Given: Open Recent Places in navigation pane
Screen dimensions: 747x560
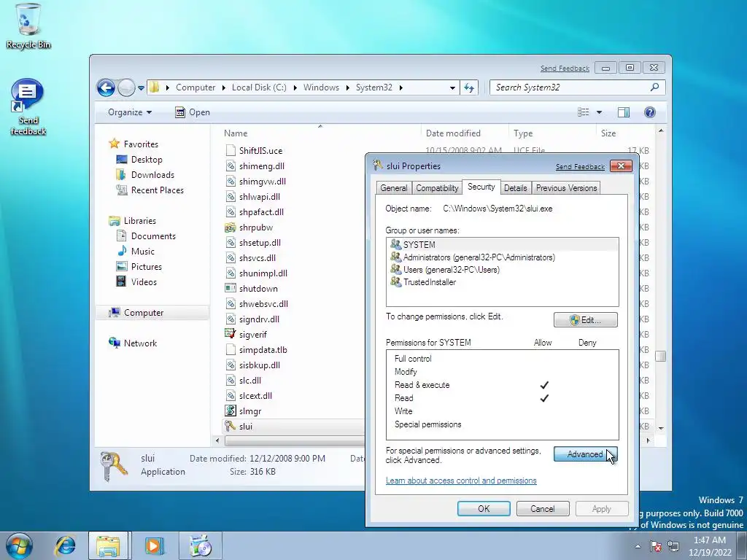Looking at the screenshot, I should tap(150, 190).
